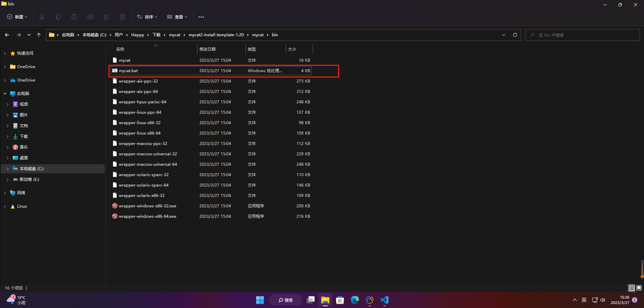Select the wrapper-windows-x86-64.exe file icon
The image size is (644, 308).
115,216
